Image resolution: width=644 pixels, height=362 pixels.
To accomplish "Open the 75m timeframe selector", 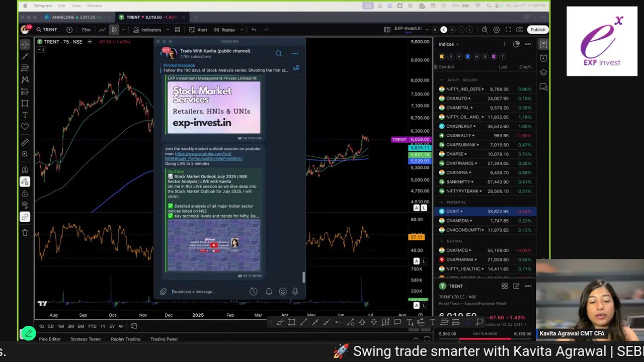I will [x=86, y=30].
